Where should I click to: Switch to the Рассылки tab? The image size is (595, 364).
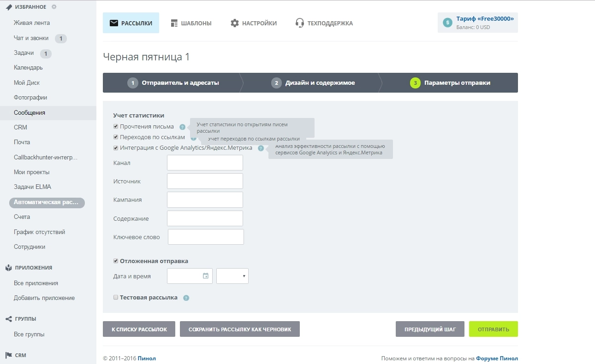pyautogui.click(x=131, y=23)
